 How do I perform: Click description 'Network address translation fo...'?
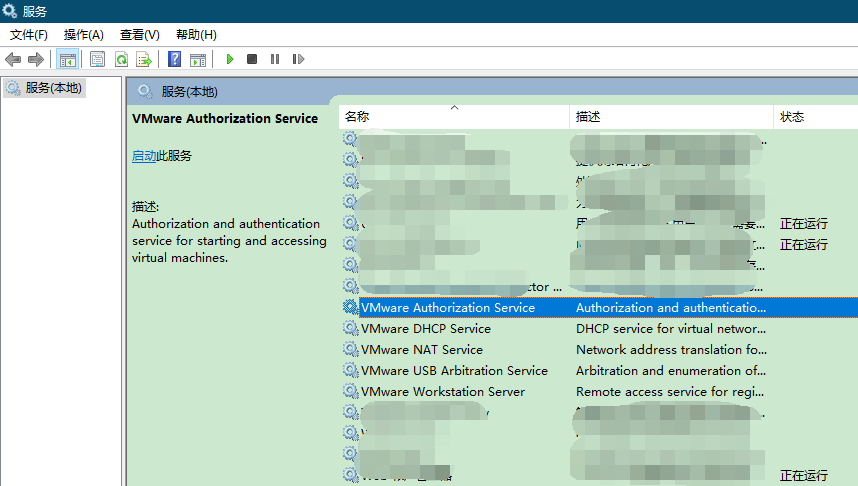(x=671, y=349)
